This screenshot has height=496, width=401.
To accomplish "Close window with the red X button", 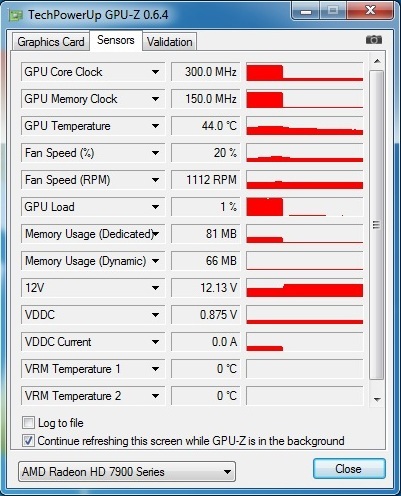I will tap(370, 11).
